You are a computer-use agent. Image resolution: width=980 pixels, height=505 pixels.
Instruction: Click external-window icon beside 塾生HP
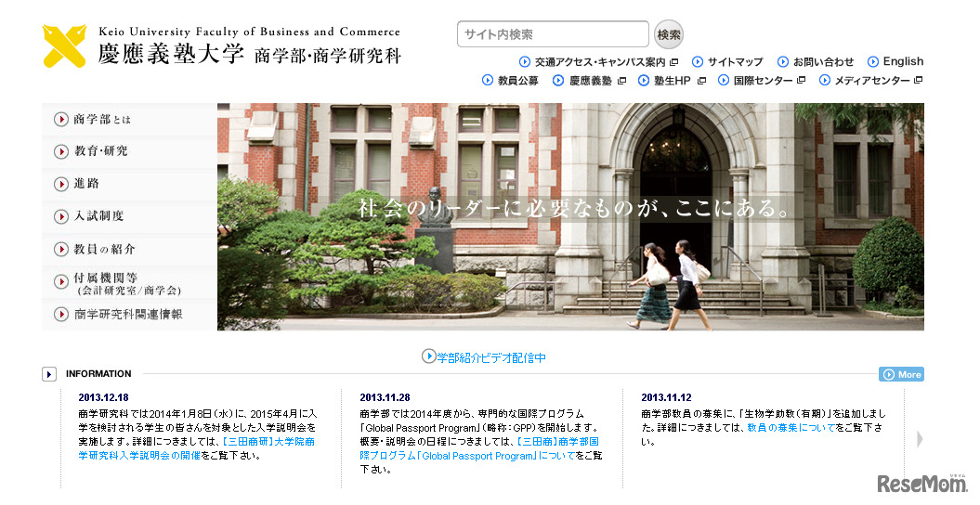pos(701,81)
